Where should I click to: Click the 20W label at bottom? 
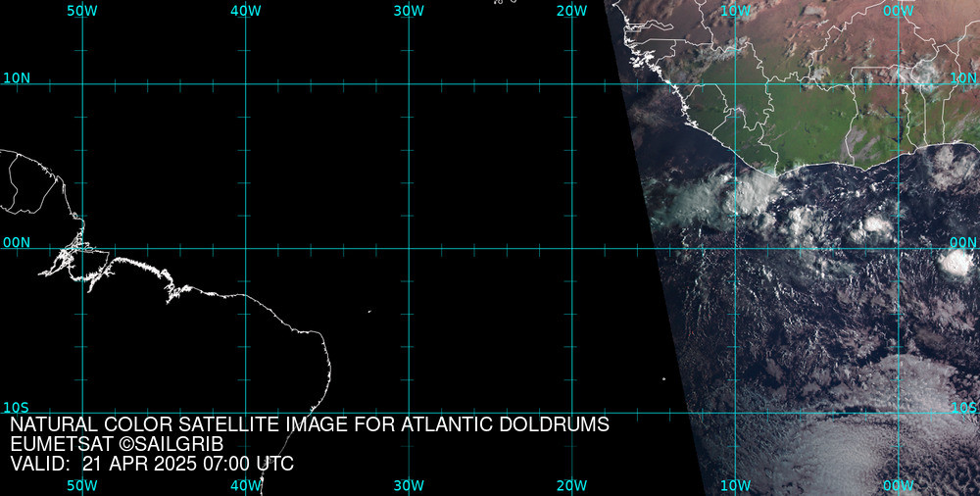coord(572,485)
